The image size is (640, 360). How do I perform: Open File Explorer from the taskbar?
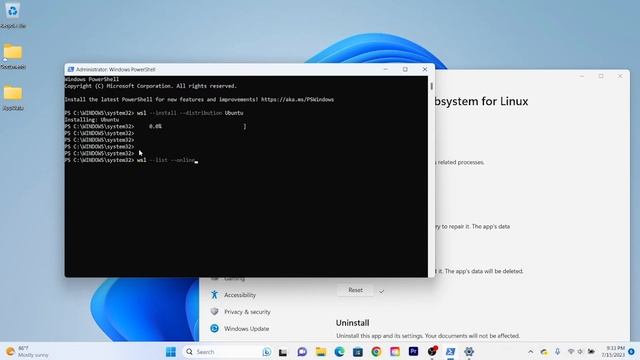[x=321, y=351]
